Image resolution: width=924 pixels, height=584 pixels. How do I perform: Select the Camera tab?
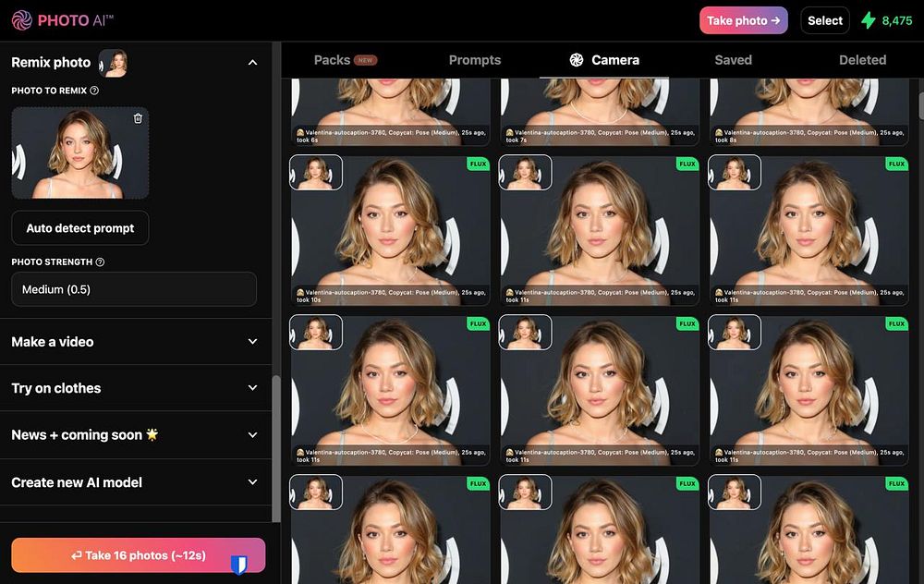604,60
